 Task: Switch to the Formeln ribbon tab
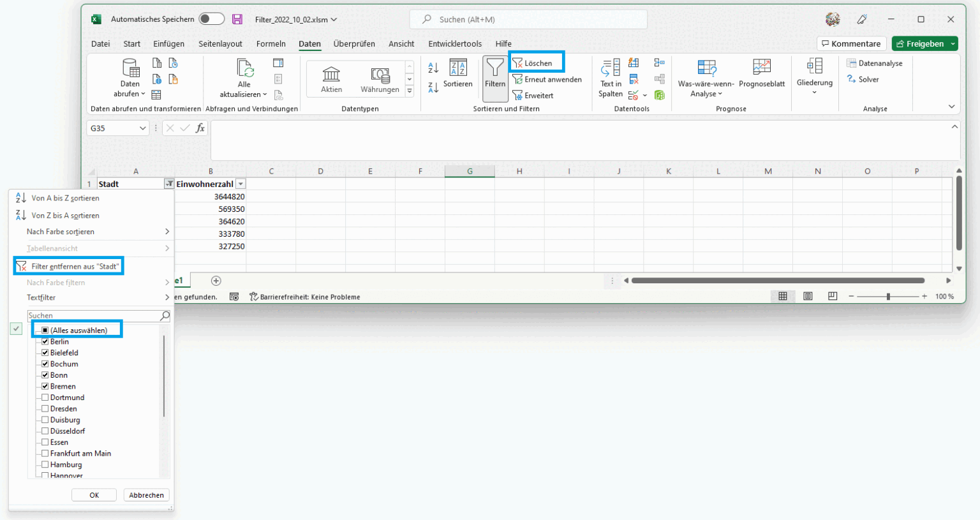tap(271, 43)
